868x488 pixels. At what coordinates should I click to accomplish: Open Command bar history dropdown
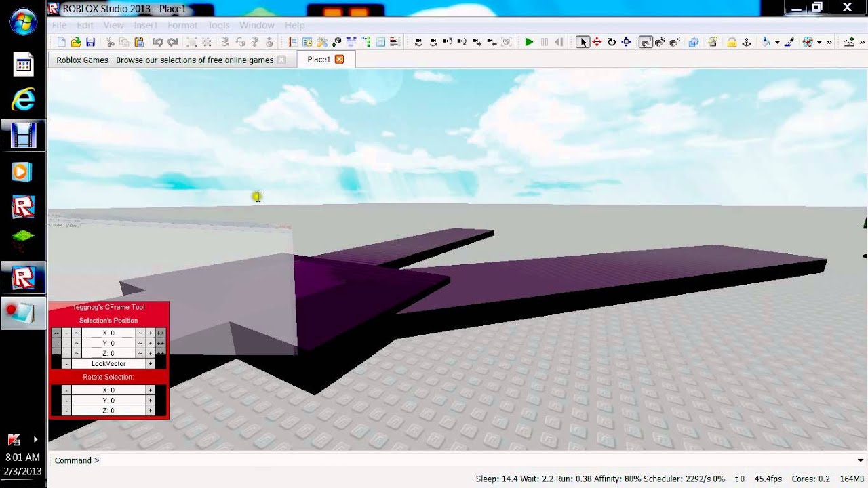pyautogui.click(x=861, y=460)
